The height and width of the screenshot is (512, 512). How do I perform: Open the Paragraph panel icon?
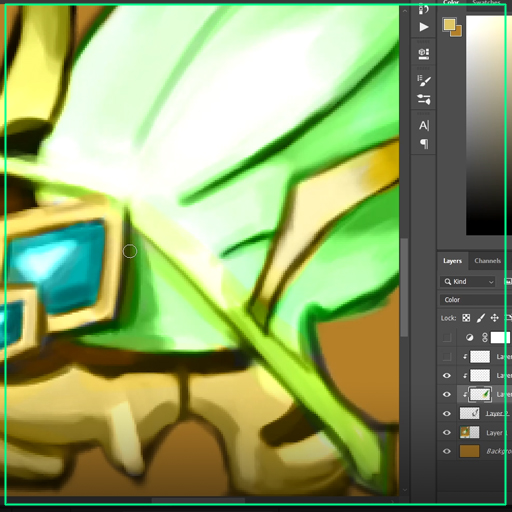[x=424, y=144]
